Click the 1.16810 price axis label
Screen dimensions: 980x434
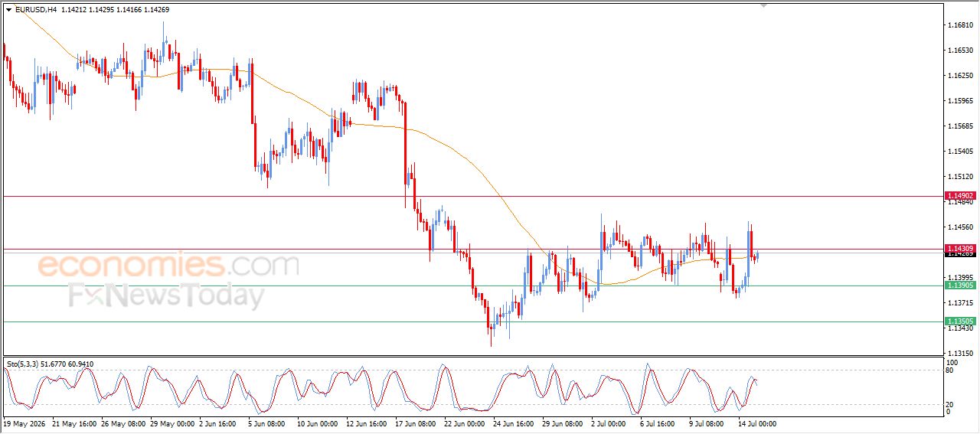(960, 25)
